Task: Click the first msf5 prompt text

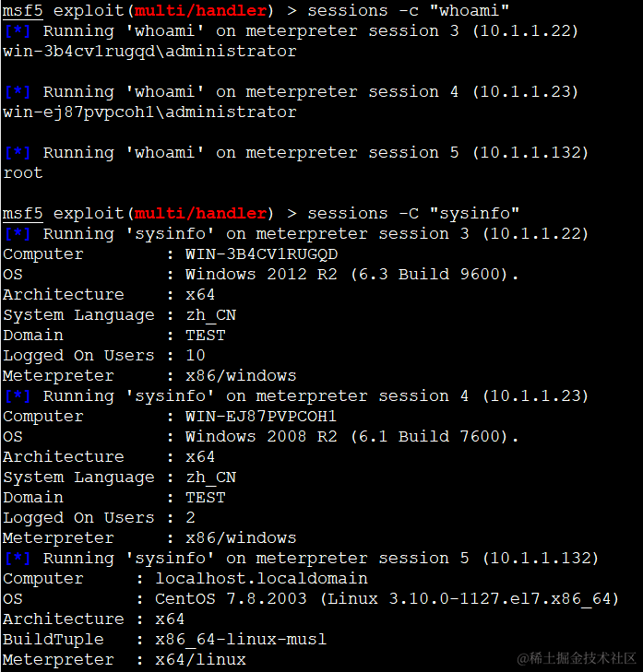Action: pyautogui.click(x=23, y=10)
